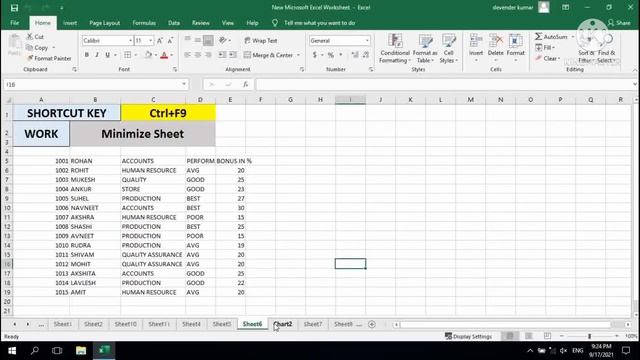Click the Increase Font Size icon
This screenshot has width=640, height=360.
[160, 40]
